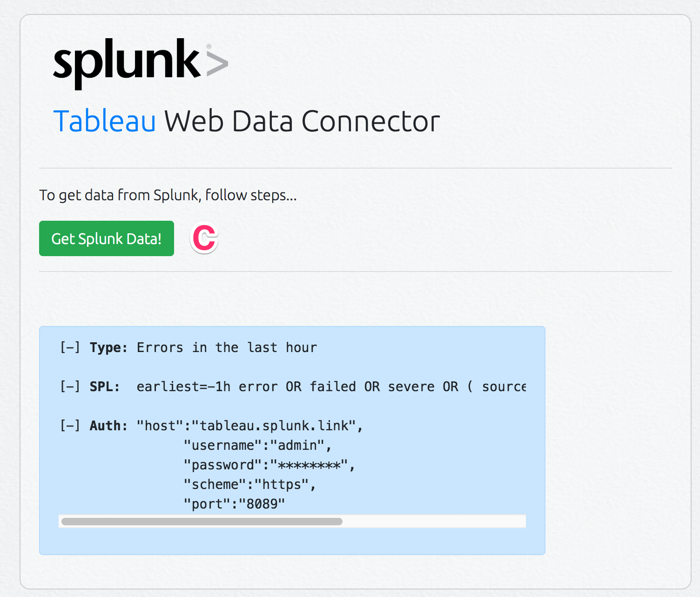Toggle the Type entry open or closed
The image size is (700, 597).
(70, 347)
